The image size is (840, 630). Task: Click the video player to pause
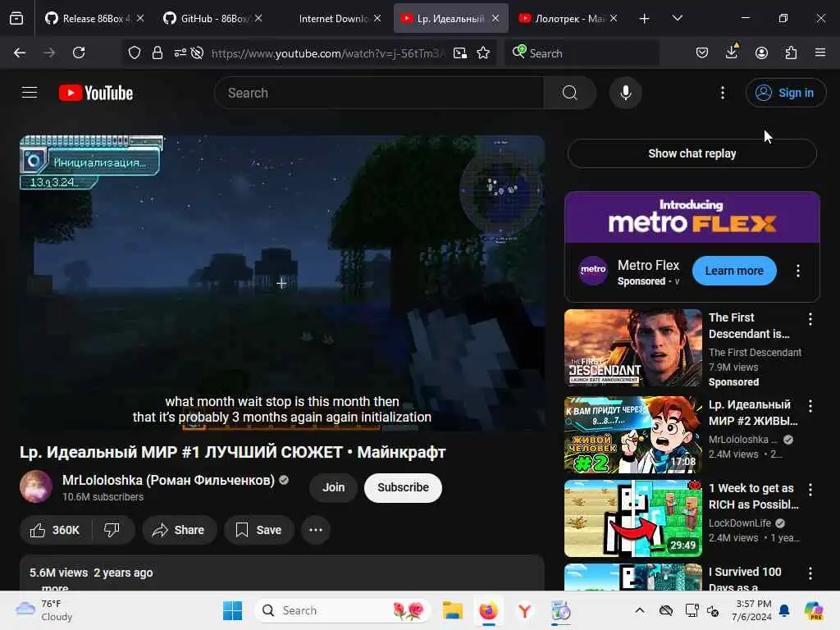pyautogui.click(x=282, y=283)
